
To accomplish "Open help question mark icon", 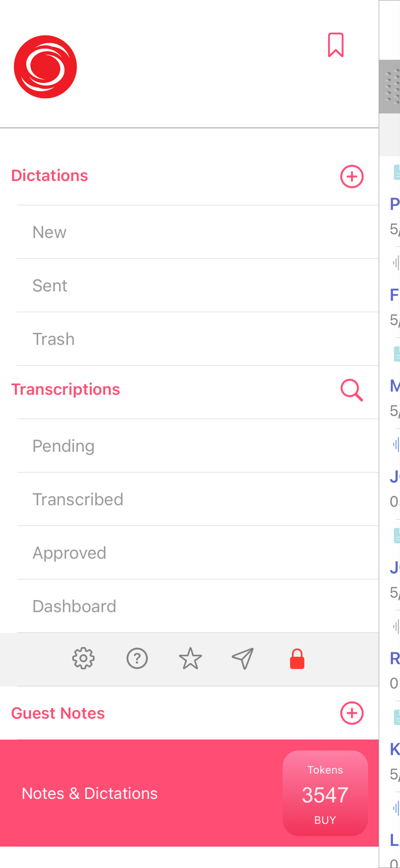I will coord(137,658).
